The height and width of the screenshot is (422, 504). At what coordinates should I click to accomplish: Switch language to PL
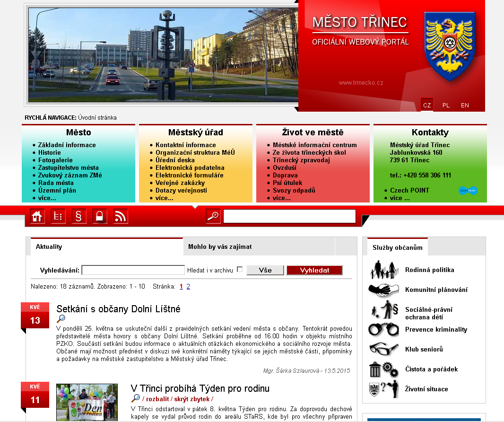point(446,105)
